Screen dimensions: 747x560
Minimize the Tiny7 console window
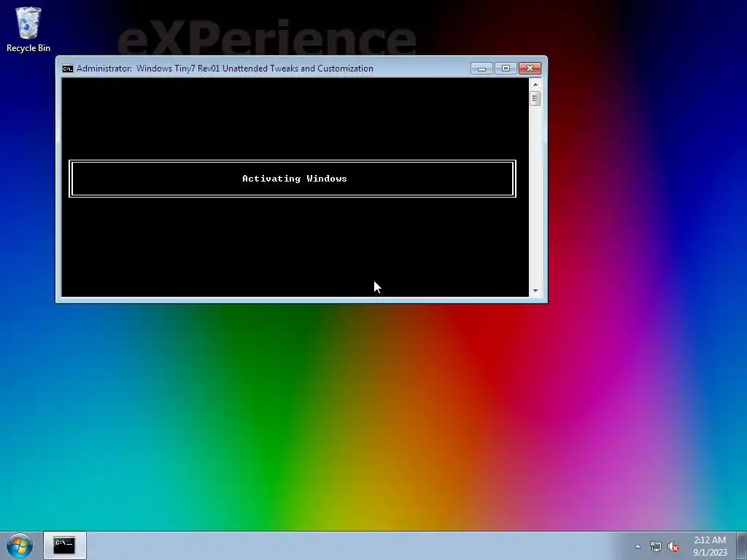[x=481, y=69]
